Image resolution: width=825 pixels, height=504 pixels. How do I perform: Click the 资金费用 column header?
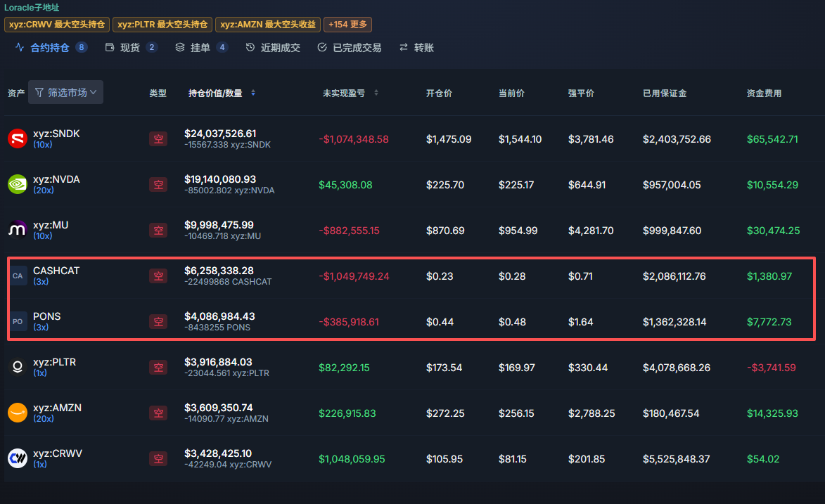click(x=764, y=93)
